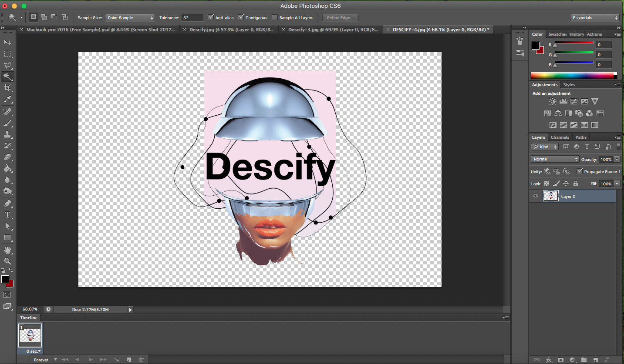Select the Eraser tool

pos(7,157)
